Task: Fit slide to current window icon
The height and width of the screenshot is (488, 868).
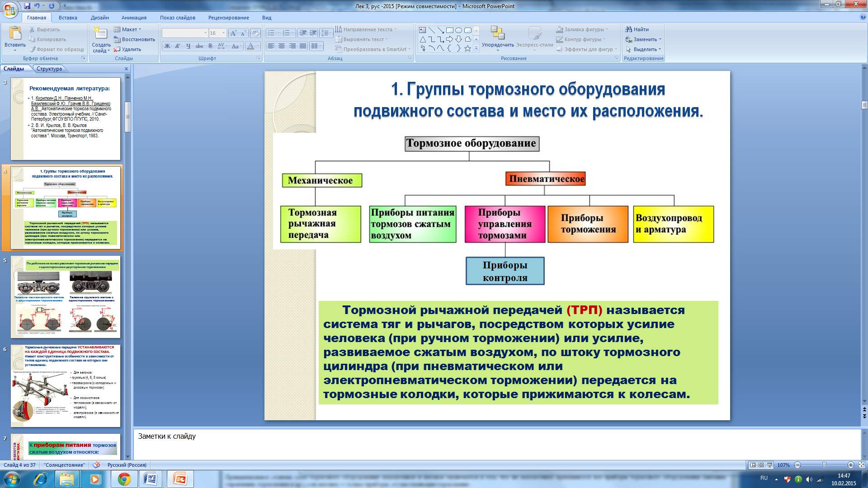Action: point(862,465)
